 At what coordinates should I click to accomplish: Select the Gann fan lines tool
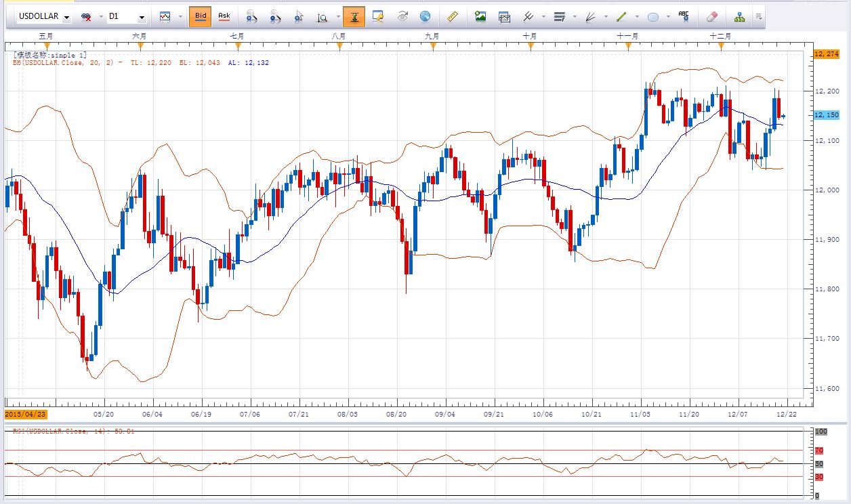pyautogui.click(x=590, y=16)
